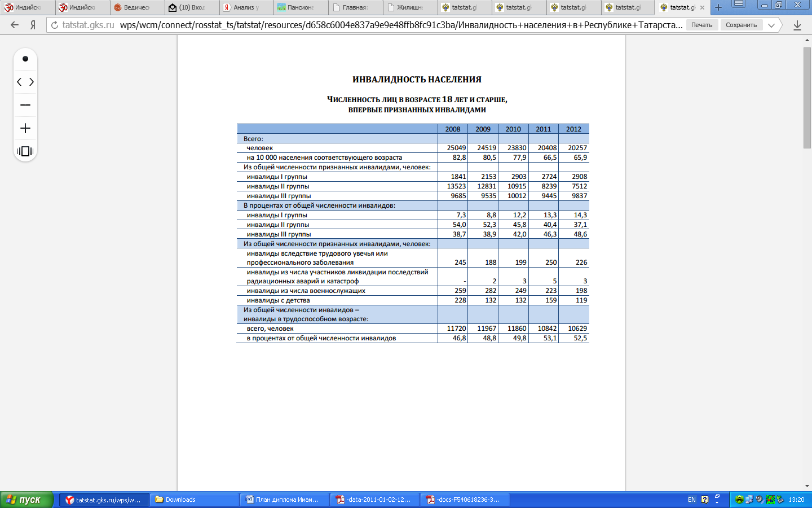812x508 pixels.
Task: Open downloads via the download arrow icon
Action: (797, 25)
